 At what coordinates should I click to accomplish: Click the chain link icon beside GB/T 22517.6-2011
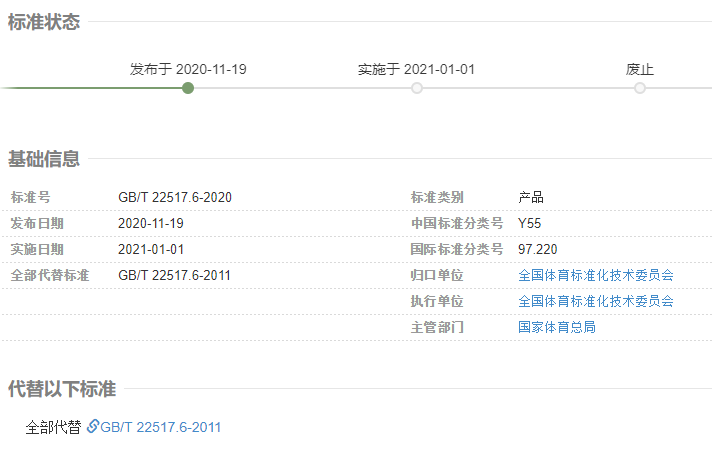point(93,427)
